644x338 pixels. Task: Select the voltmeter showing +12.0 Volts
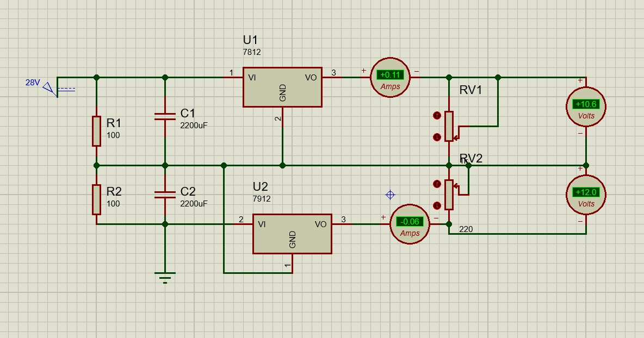click(586, 194)
